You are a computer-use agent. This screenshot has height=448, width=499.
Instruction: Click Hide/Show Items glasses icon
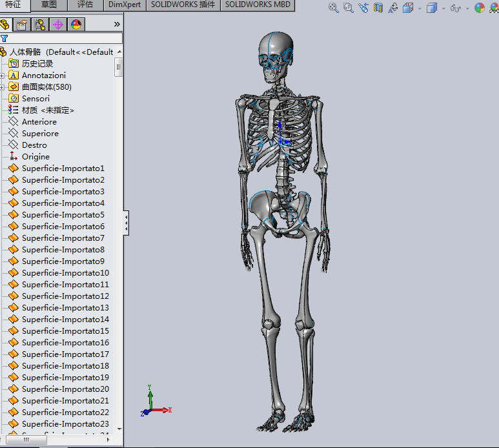pos(455,8)
